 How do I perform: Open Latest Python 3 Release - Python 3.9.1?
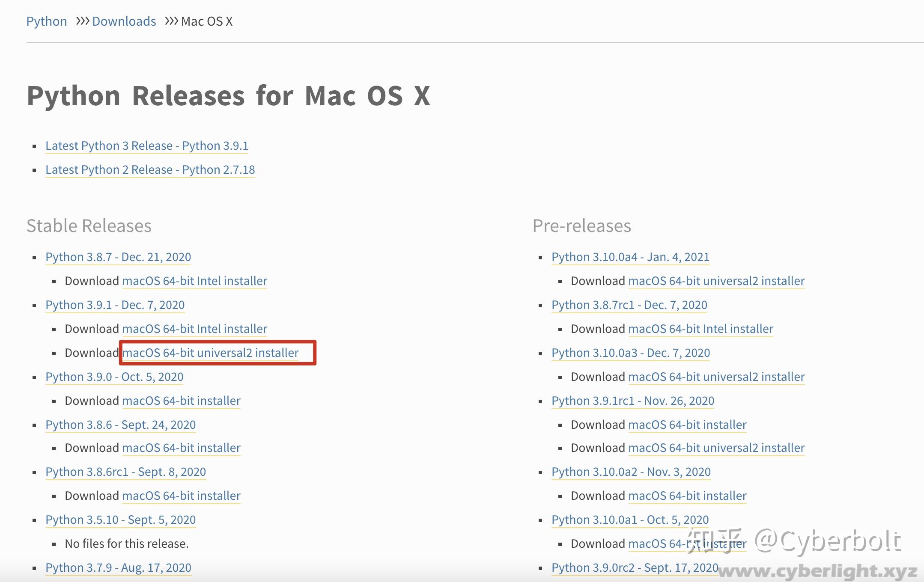pos(147,145)
